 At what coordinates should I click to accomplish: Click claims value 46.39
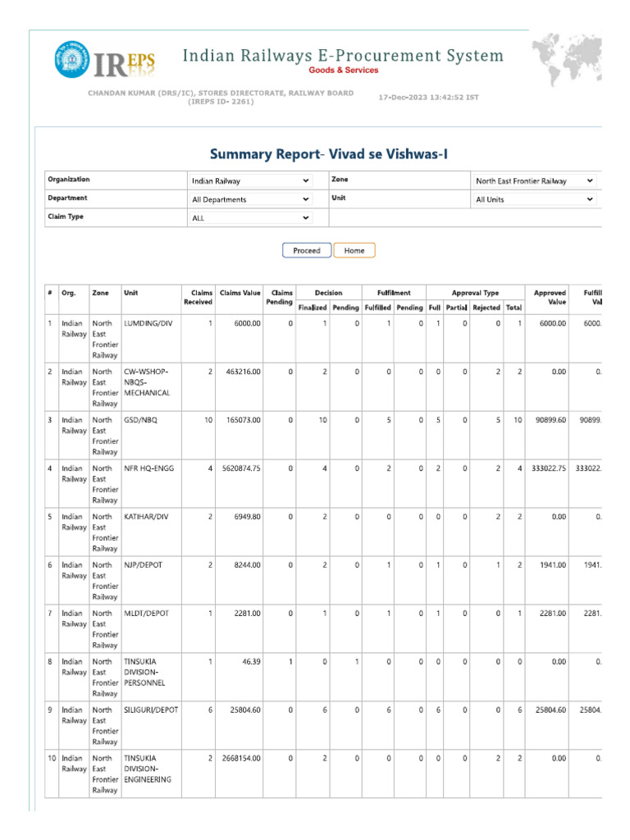tap(251, 662)
